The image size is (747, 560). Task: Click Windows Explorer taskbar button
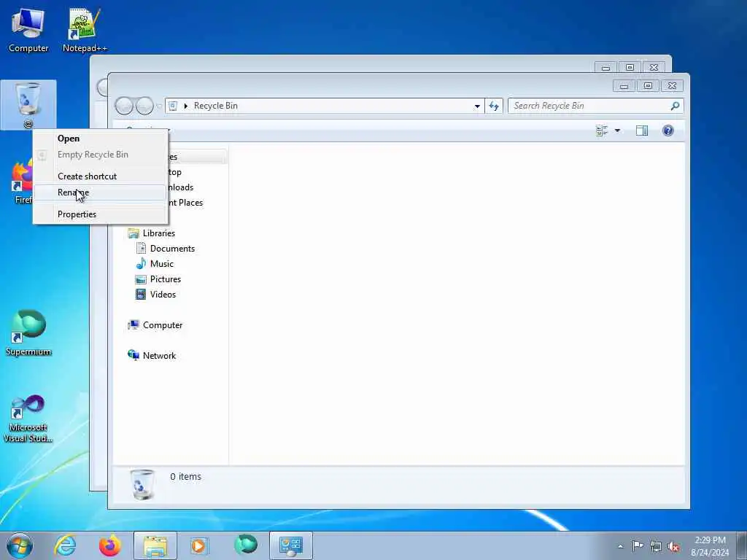pyautogui.click(x=155, y=545)
